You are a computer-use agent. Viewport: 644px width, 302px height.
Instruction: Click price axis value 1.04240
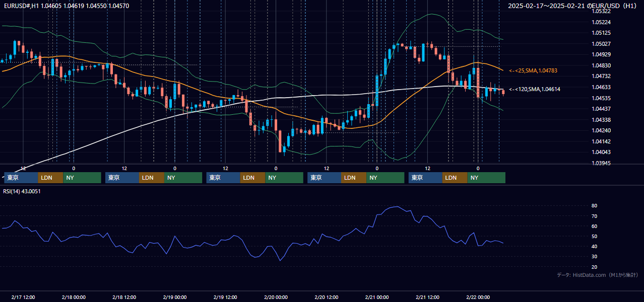[601, 130]
